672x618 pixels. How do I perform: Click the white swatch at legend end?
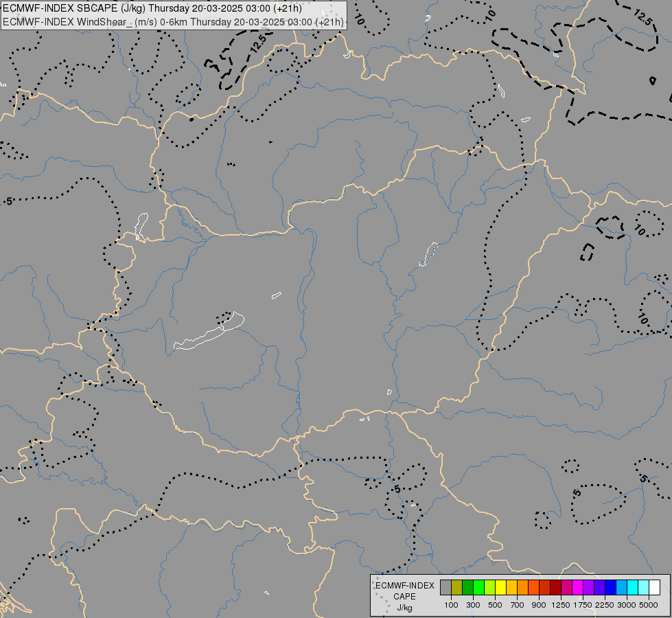pyautogui.click(x=655, y=587)
